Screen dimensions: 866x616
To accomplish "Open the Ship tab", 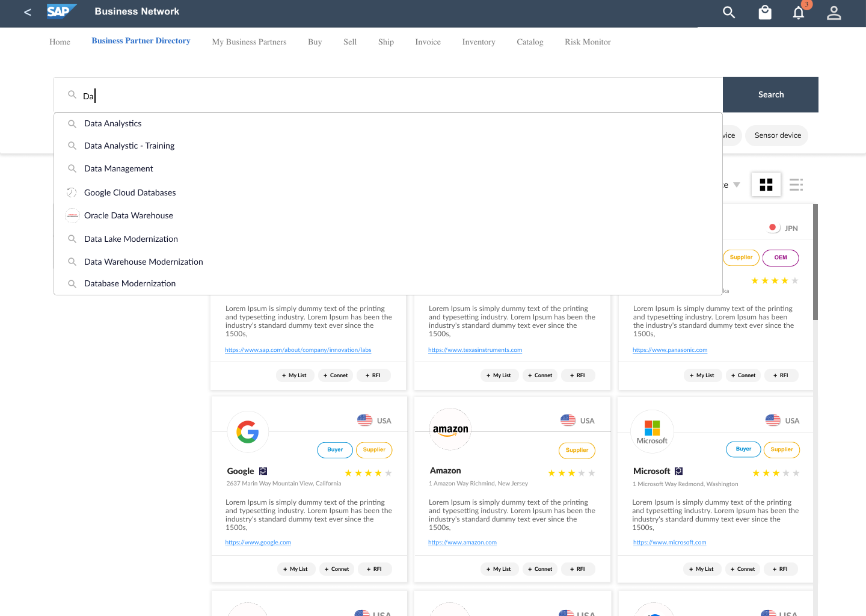I will (x=386, y=42).
